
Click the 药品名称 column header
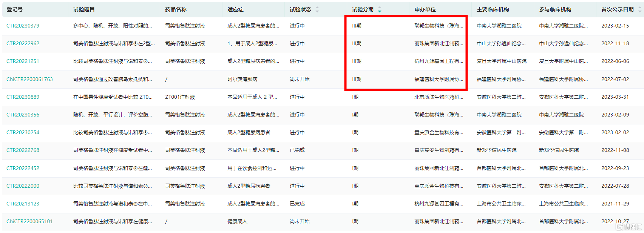(x=176, y=9)
